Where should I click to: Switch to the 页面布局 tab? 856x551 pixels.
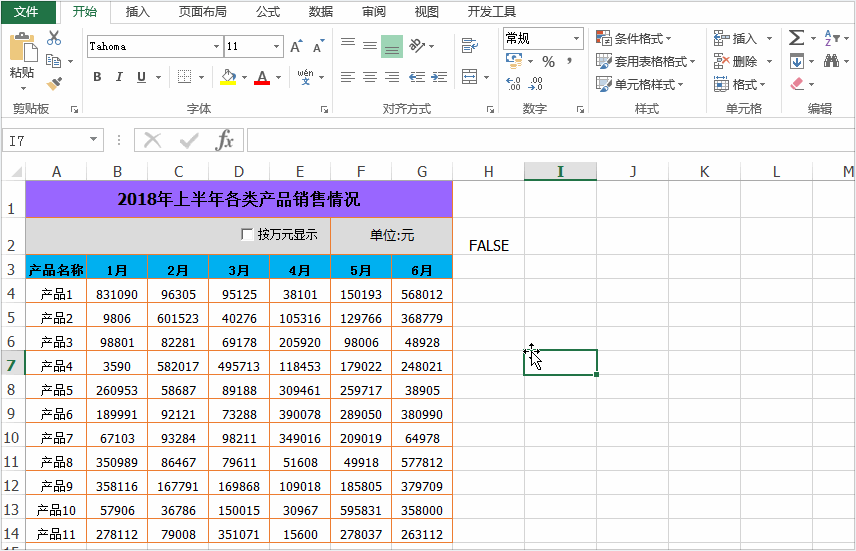point(203,11)
